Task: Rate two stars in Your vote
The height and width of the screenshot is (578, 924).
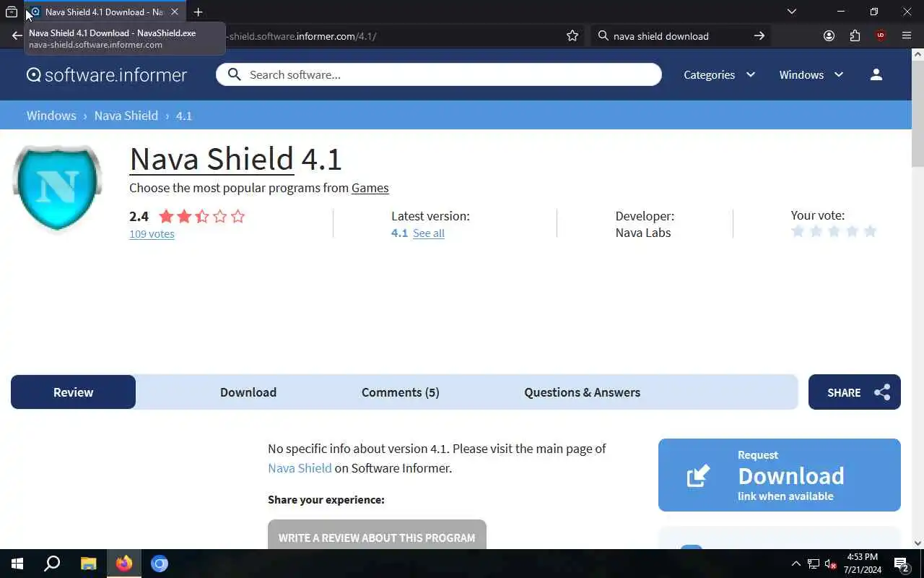Action: click(x=816, y=231)
